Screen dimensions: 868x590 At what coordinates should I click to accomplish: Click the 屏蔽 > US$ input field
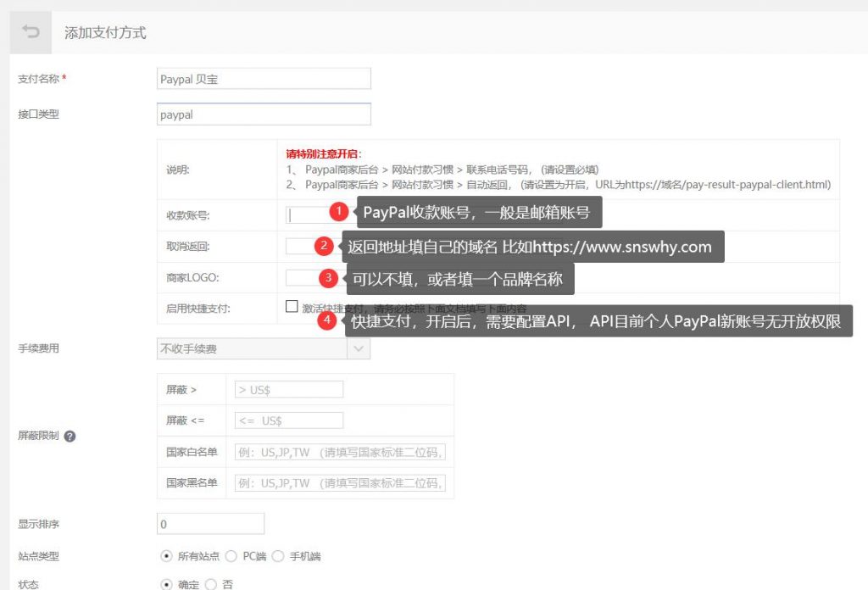(x=289, y=390)
